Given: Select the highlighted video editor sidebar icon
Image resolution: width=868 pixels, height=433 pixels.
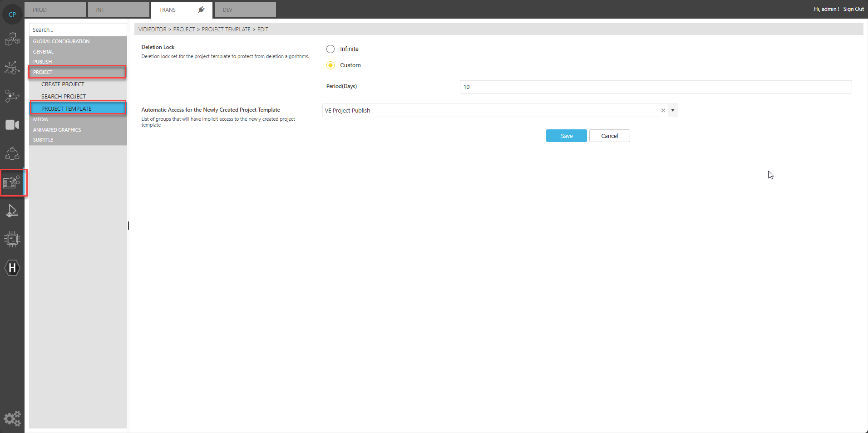Looking at the screenshot, I should coord(12,182).
